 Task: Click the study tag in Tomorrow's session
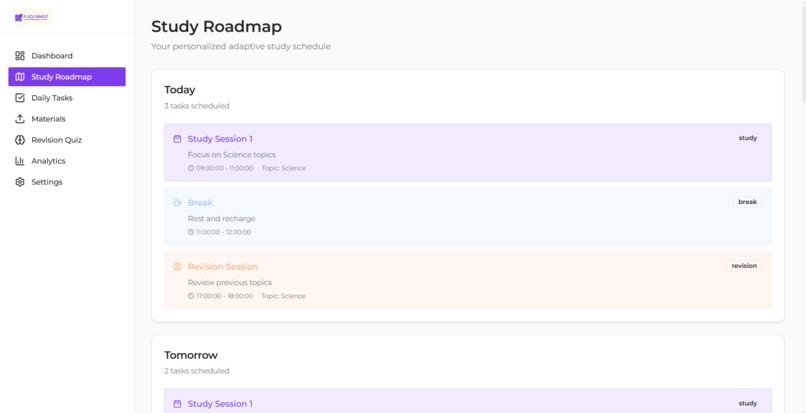coord(747,403)
